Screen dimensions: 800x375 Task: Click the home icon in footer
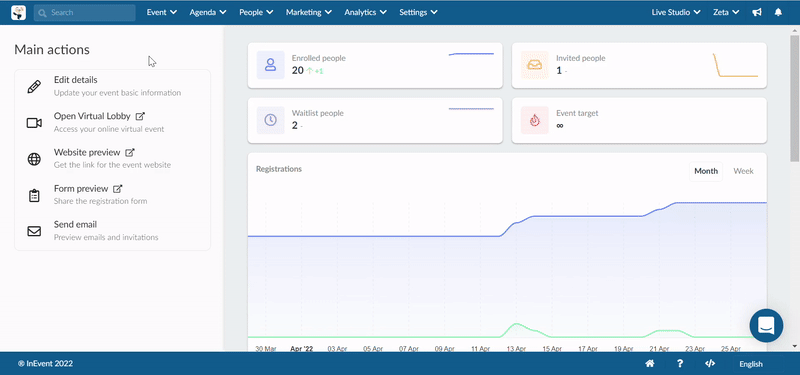[650, 364]
